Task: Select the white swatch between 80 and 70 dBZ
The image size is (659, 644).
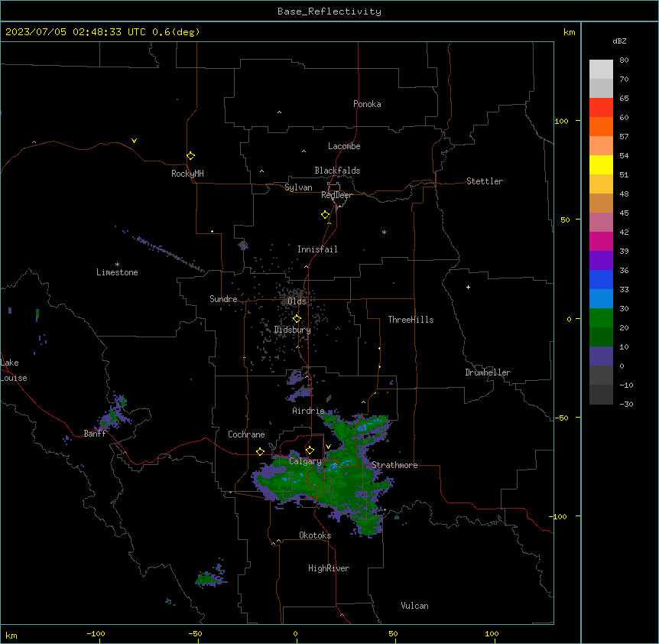Action: pyautogui.click(x=601, y=70)
